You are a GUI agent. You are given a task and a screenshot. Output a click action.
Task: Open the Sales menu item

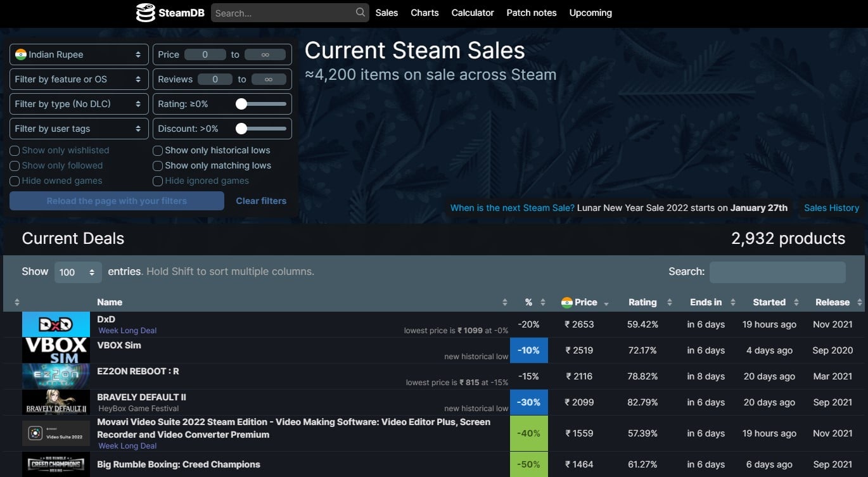point(386,13)
